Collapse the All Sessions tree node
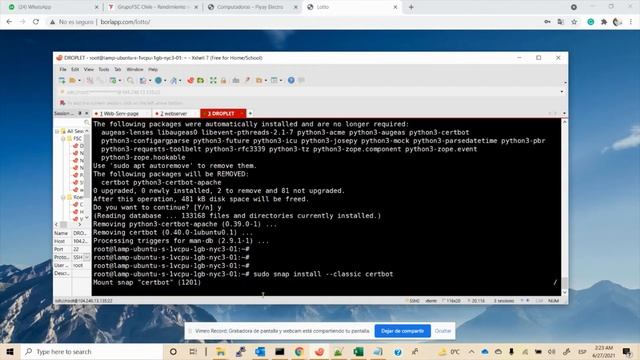This screenshot has width=640, height=360. (57, 131)
